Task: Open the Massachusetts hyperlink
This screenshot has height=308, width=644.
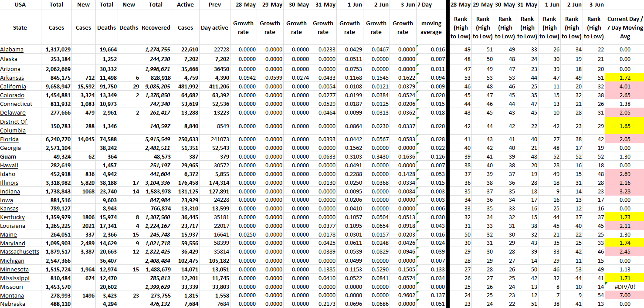Action: click(x=20, y=252)
